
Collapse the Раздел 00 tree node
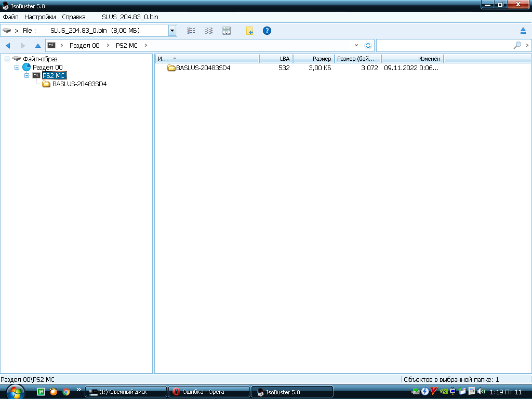[17, 67]
